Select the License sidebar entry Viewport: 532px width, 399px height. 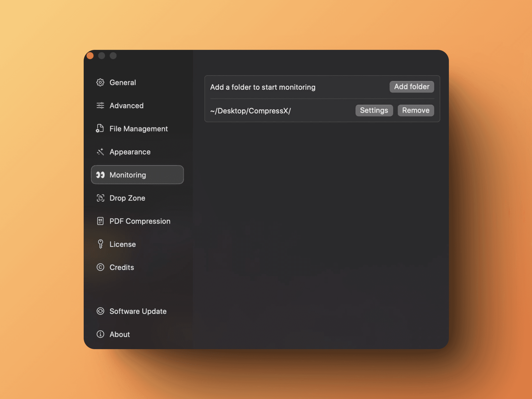pos(123,244)
